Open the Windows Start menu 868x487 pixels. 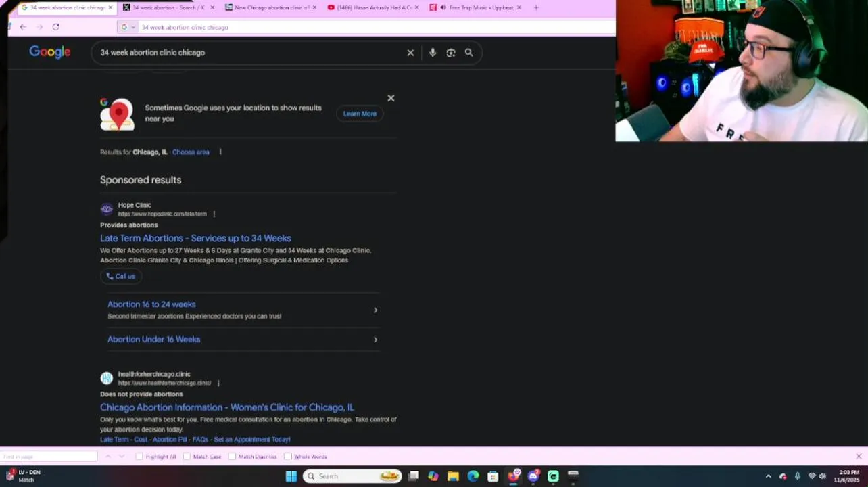291,476
